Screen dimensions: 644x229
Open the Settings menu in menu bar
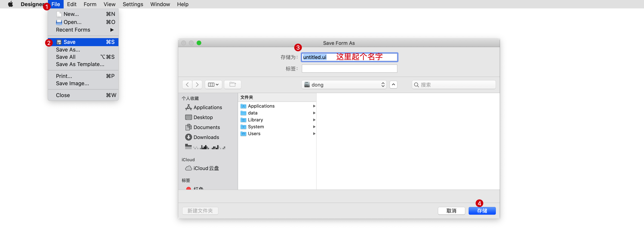point(133,4)
